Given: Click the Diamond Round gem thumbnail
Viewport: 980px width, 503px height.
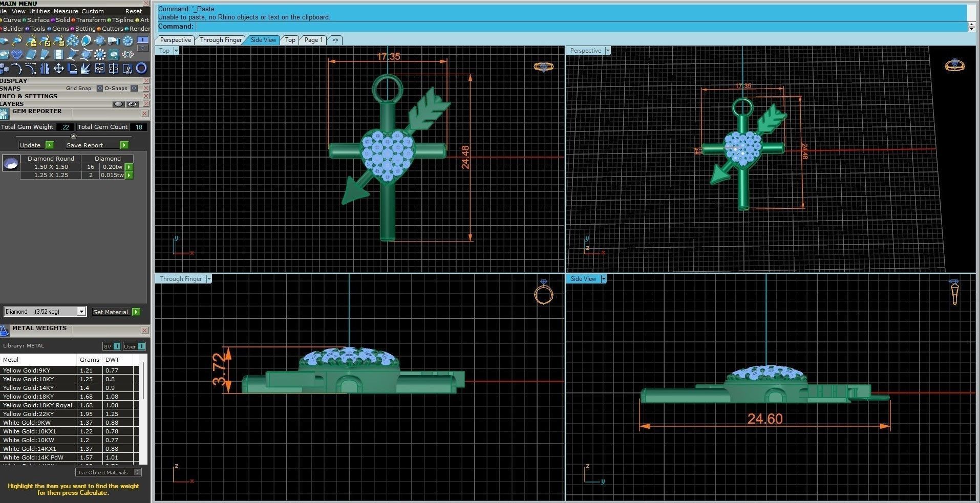Looking at the screenshot, I should point(11,163).
